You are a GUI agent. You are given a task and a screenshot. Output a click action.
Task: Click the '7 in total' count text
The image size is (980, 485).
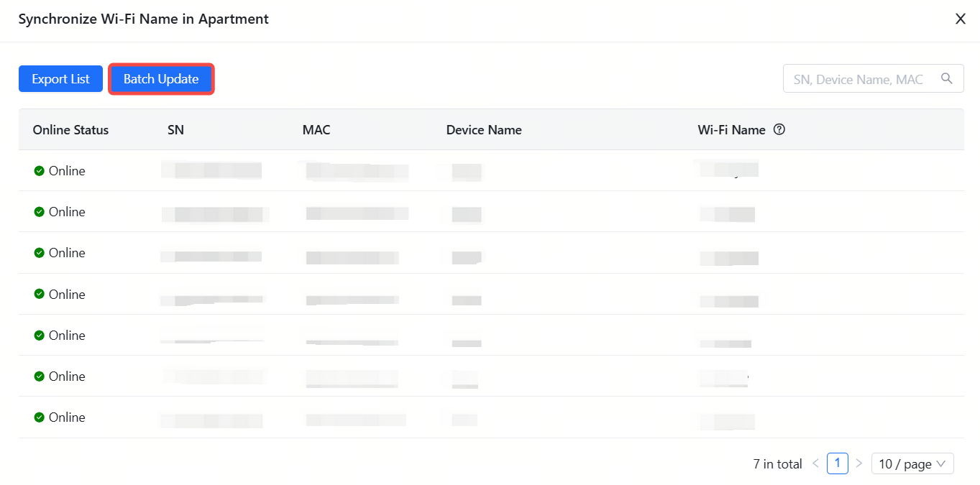[777, 464]
